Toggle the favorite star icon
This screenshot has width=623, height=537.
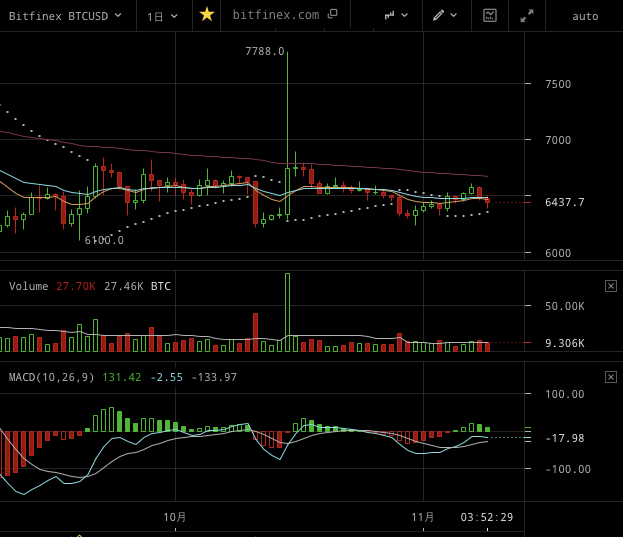207,15
